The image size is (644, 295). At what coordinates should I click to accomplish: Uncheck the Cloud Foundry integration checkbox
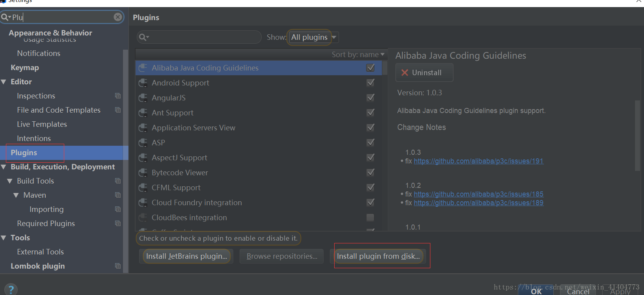click(x=370, y=202)
